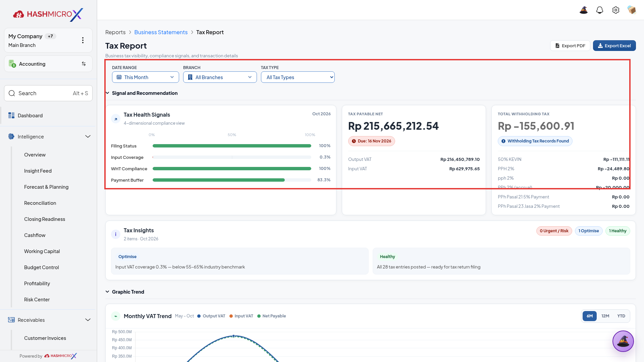Click the Tax Insights info icon
Screen dimensions: 644x362
click(116, 234)
